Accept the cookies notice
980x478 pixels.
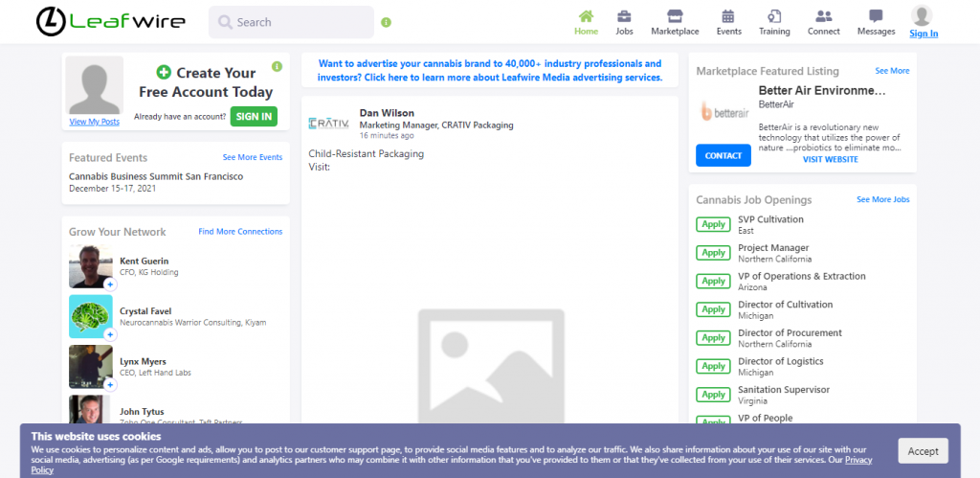tap(924, 451)
